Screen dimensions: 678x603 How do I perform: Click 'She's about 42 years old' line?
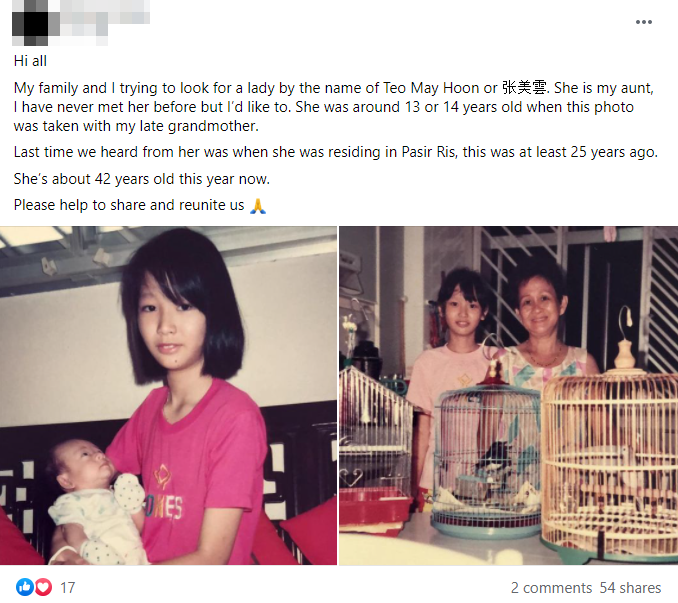[x=142, y=179]
